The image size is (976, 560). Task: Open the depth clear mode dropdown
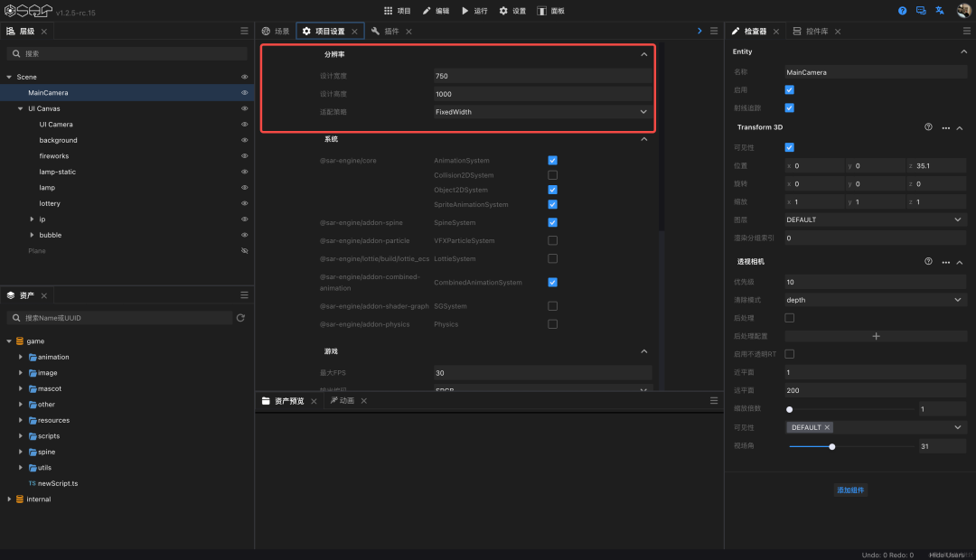875,300
